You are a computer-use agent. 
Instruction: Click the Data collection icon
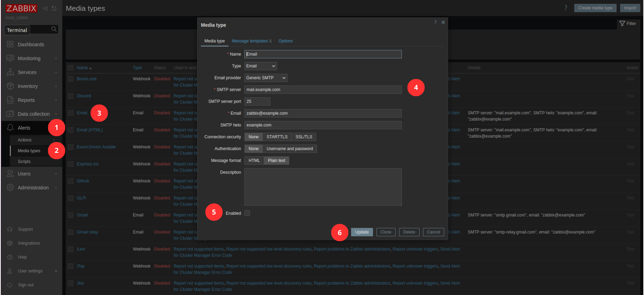[x=10, y=114]
